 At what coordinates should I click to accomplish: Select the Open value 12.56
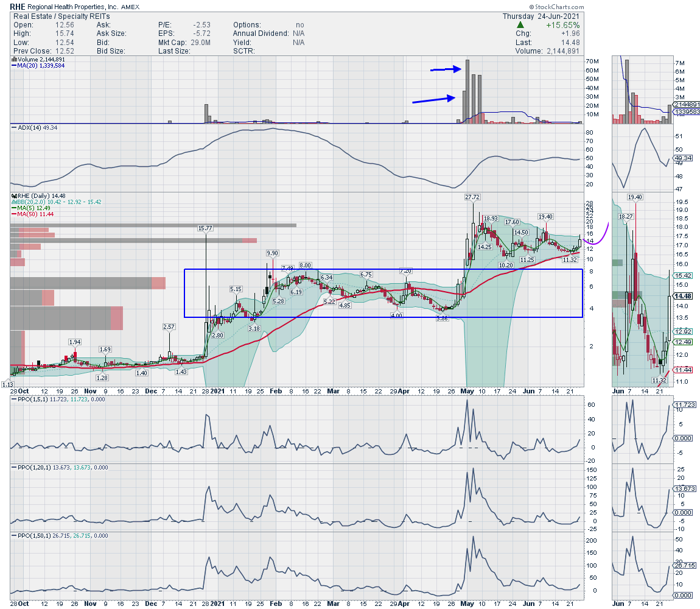(x=65, y=25)
